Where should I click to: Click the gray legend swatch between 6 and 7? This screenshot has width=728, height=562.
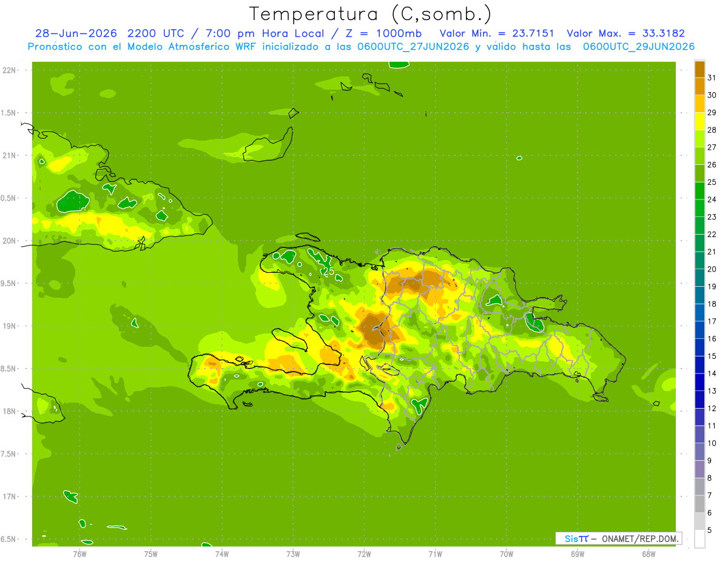pyautogui.click(x=699, y=504)
